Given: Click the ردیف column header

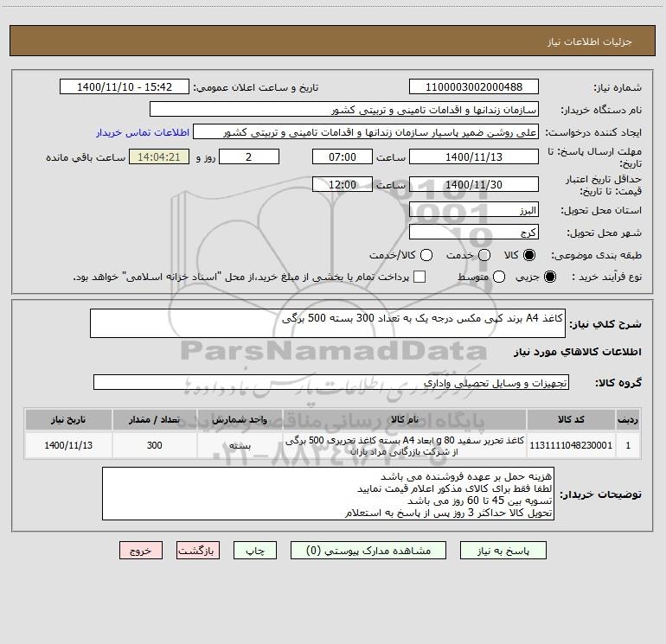Looking at the screenshot, I should [628, 419].
